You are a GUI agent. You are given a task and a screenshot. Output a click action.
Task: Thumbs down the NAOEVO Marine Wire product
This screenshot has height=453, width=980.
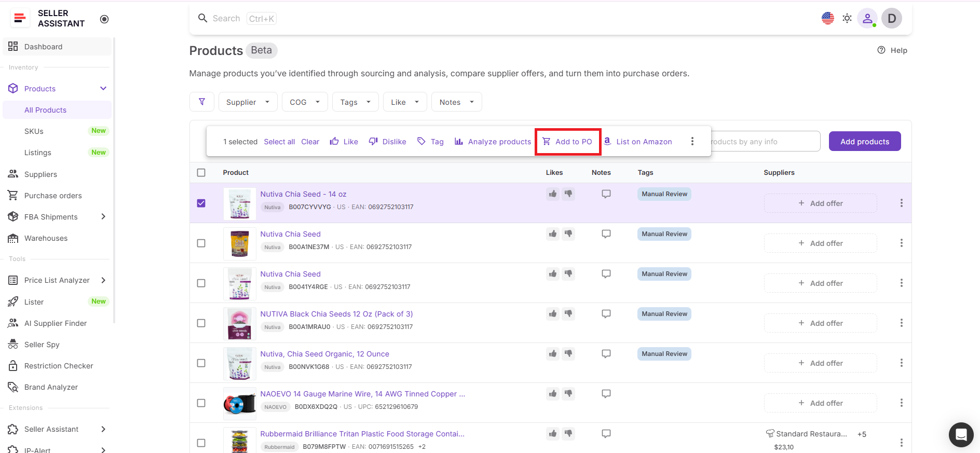(569, 394)
